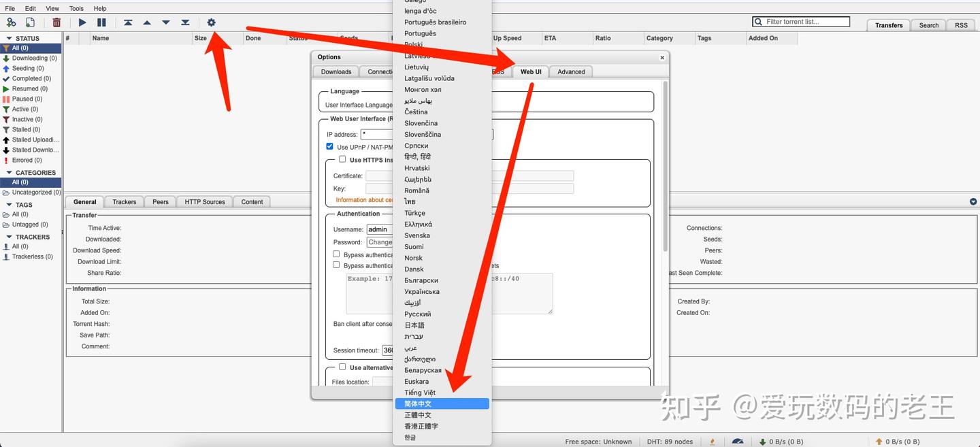The width and height of the screenshot is (980, 447).
Task: Switch to the RSS tab
Action: (x=961, y=25)
